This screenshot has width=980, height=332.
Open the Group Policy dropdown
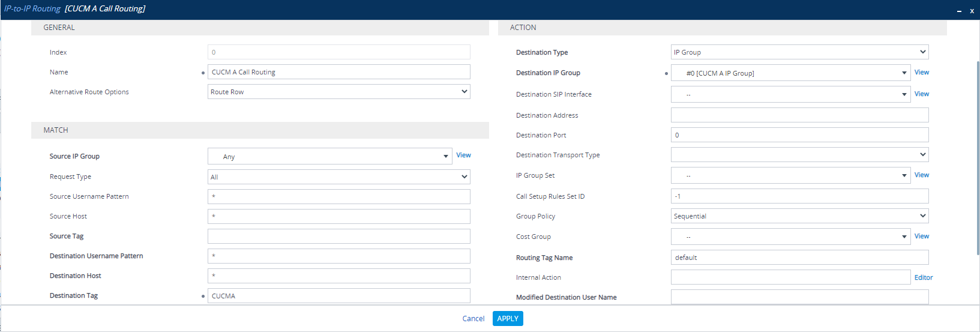tap(799, 216)
